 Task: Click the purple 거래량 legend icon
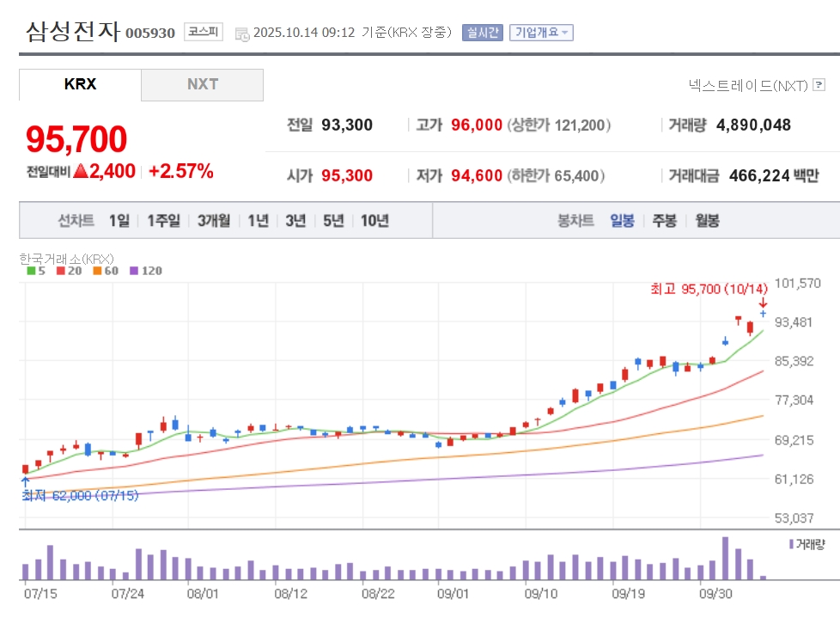[790, 544]
